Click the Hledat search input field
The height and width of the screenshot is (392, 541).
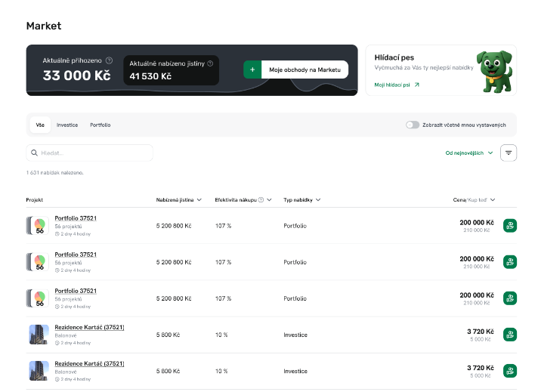(90, 153)
